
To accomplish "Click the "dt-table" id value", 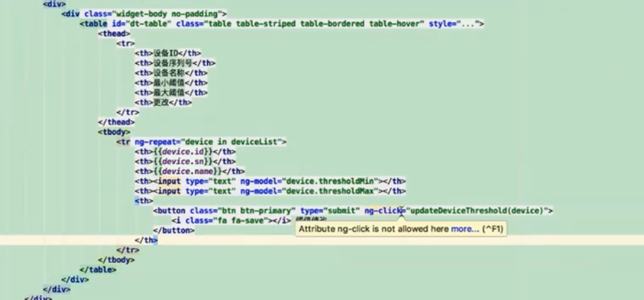I will point(148,24).
